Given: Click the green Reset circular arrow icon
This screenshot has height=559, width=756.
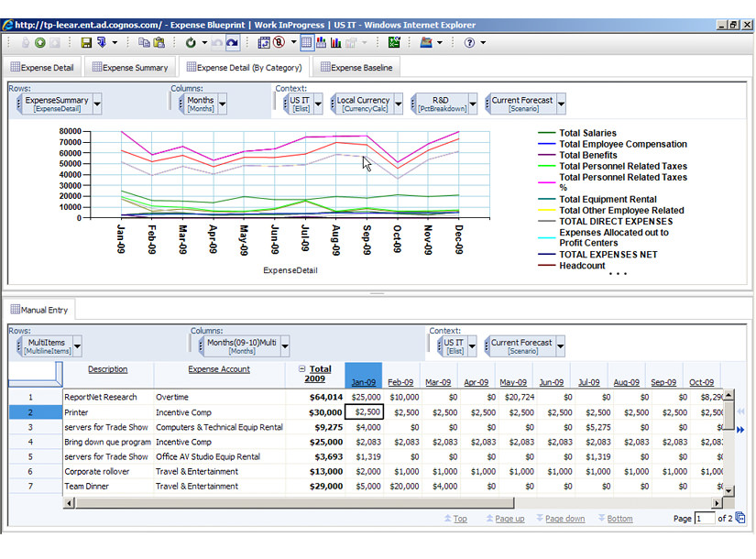Looking at the screenshot, I should pyautogui.click(x=191, y=43).
